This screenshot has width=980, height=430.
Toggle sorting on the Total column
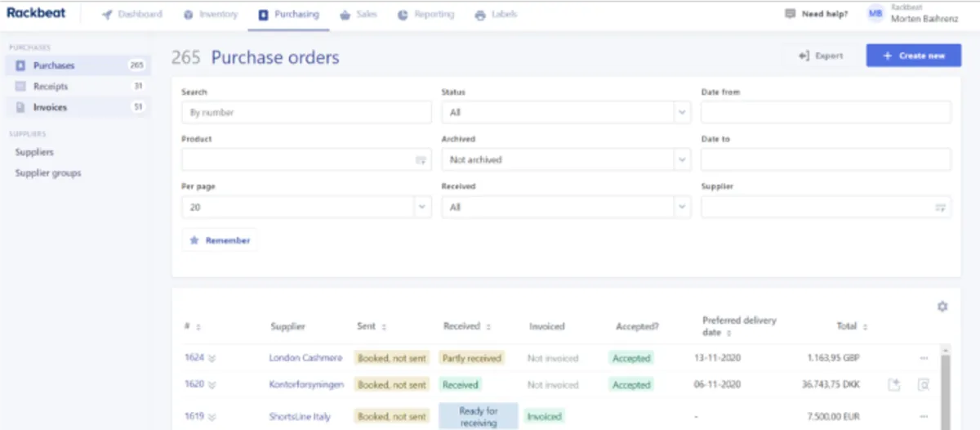point(865,326)
